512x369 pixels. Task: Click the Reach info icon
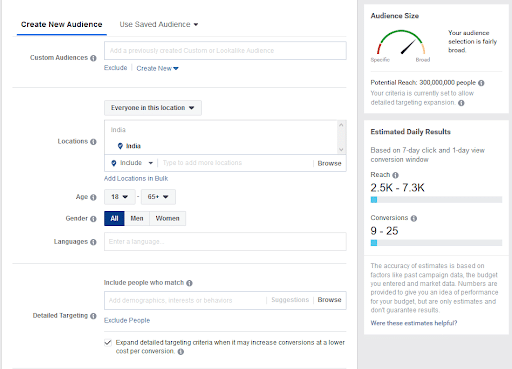click(395, 175)
